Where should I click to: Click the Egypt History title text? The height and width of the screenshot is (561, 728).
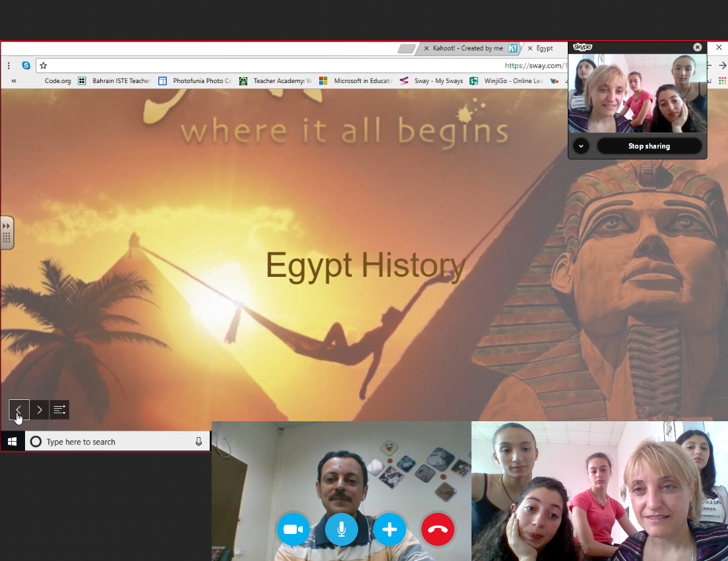(366, 266)
